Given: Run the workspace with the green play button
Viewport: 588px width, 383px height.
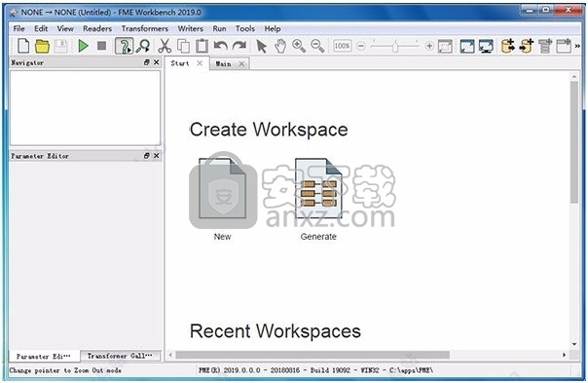Looking at the screenshot, I should point(83,46).
